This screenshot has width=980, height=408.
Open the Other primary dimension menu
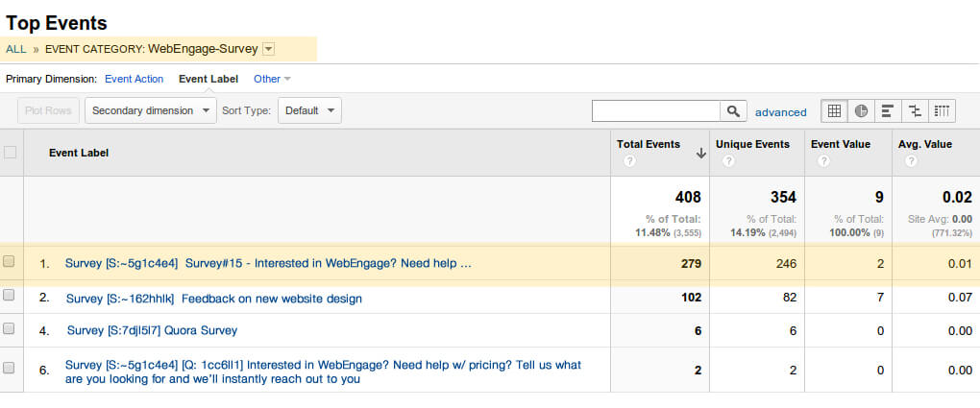pos(272,79)
